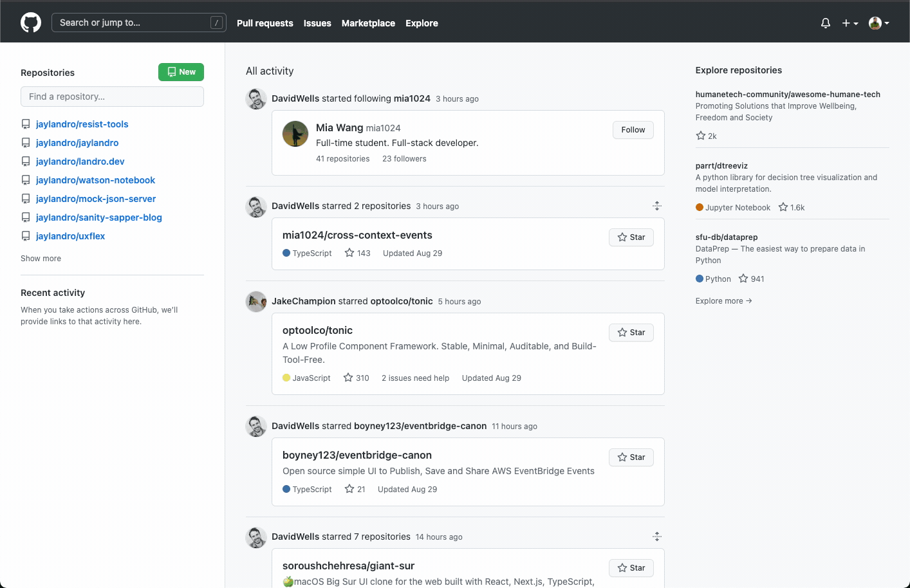View Mia Wang's 41 repositories
This screenshot has height=588, width=910.
[342, 159]
